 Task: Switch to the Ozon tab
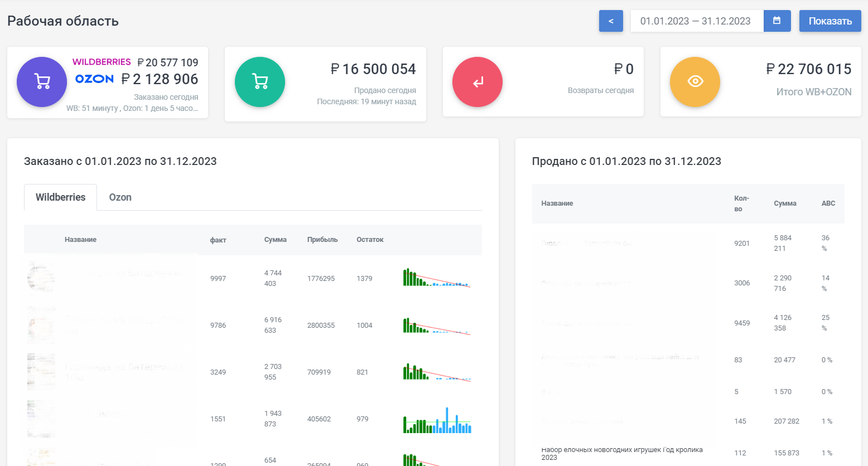pos(120,197)
